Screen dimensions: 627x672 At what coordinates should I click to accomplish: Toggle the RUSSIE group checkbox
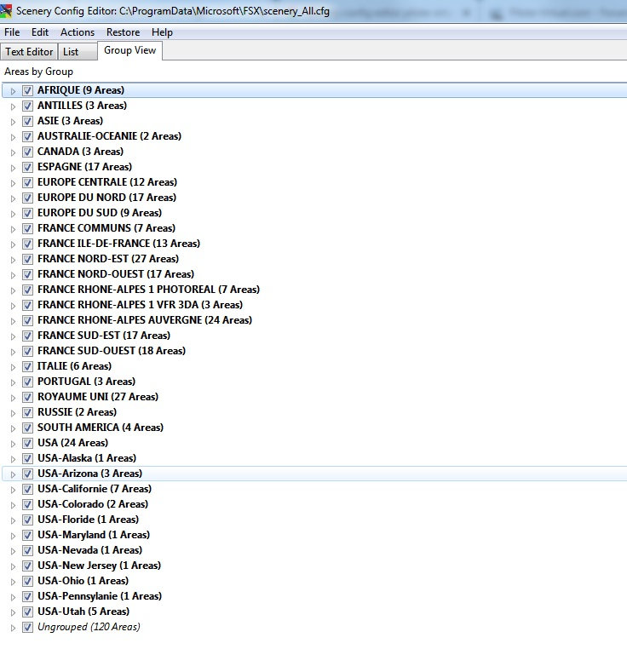[x=27, y=412]
